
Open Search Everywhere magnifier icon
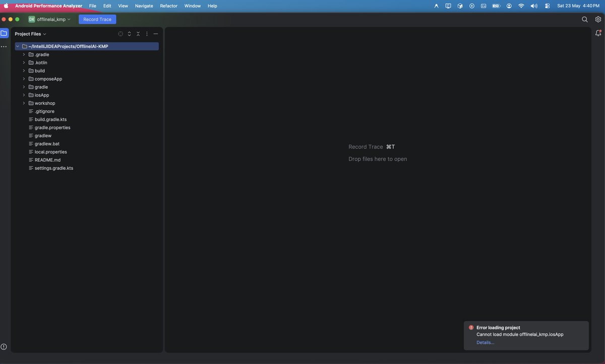pyautogui.click(x=585, y=19)
